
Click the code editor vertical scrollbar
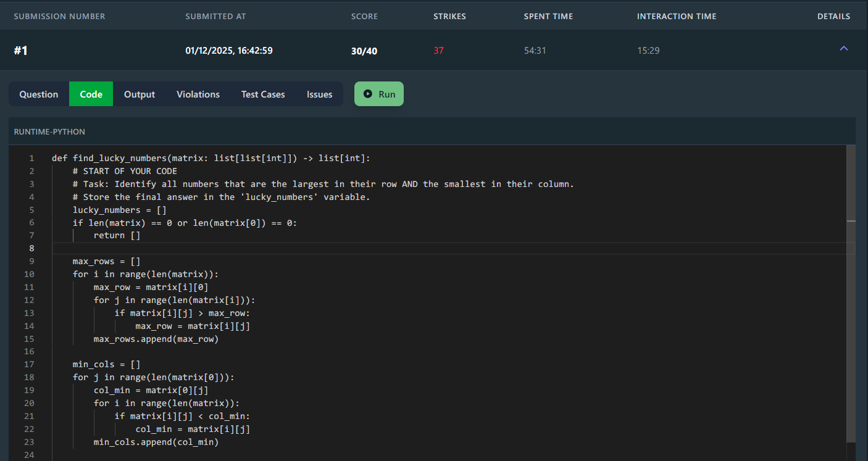(x=851, y=293)
